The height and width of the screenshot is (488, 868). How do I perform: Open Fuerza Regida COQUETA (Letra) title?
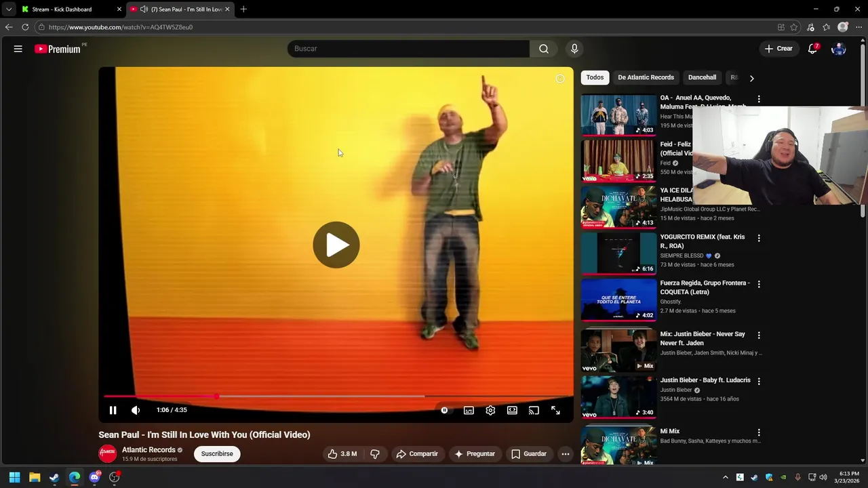pyautogui.click(x=705, y=287)
